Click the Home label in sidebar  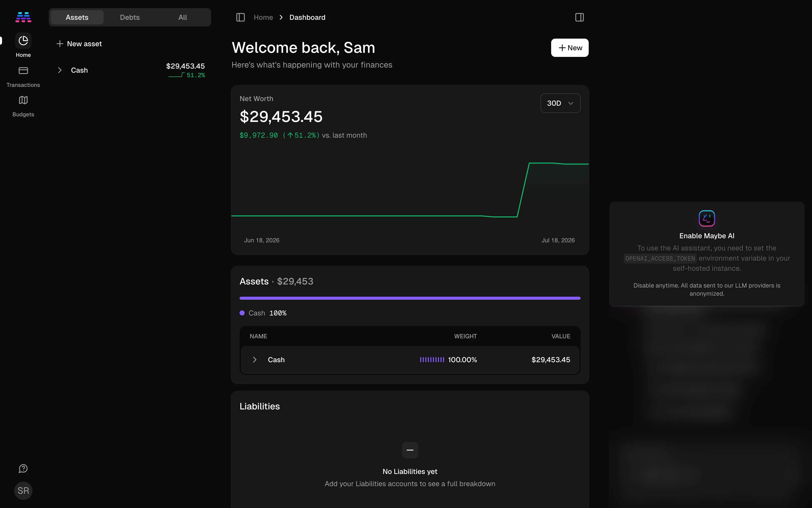[x=23, y=55]
